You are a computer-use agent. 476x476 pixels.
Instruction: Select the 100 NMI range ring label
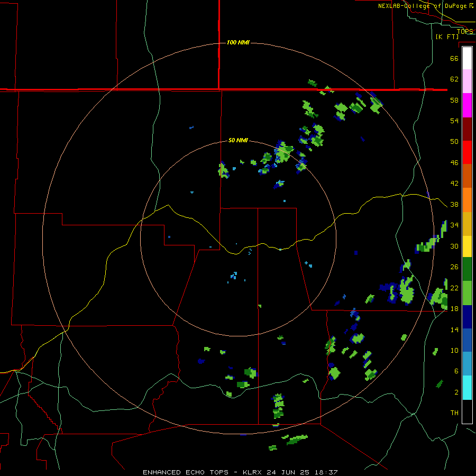(x=238, y=42)
